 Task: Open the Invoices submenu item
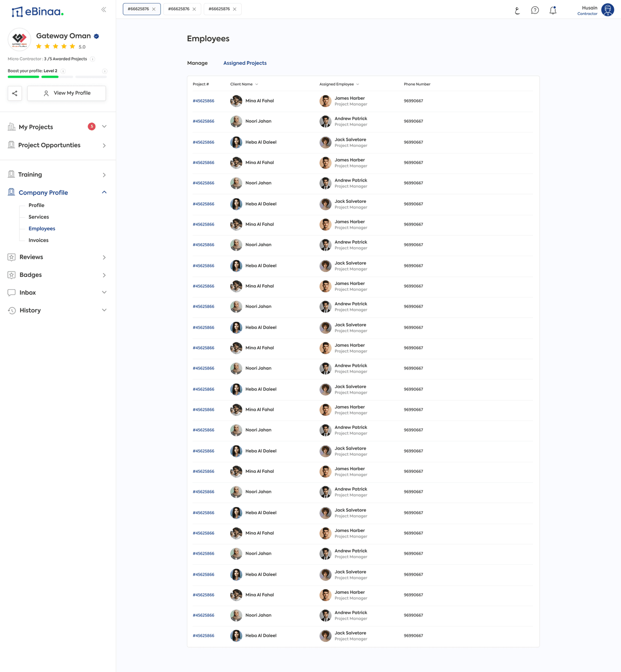38,240
